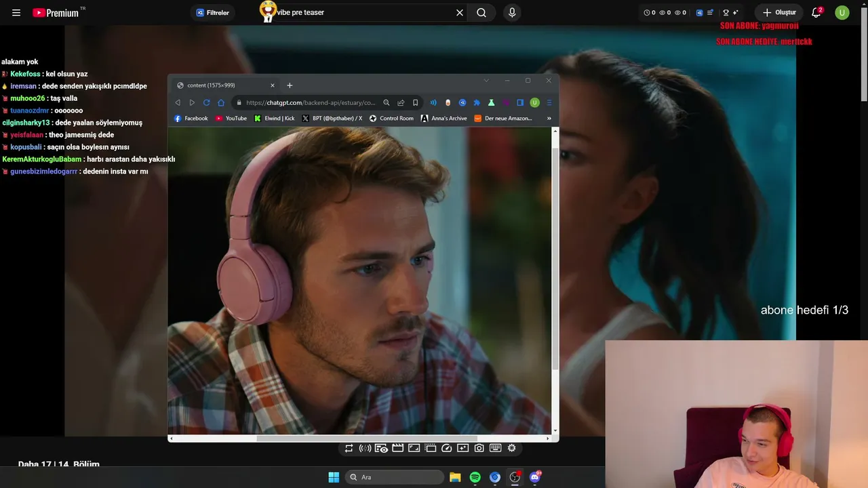Start voice search with microphone
This screenshot has height=488, width=868.
512,12
